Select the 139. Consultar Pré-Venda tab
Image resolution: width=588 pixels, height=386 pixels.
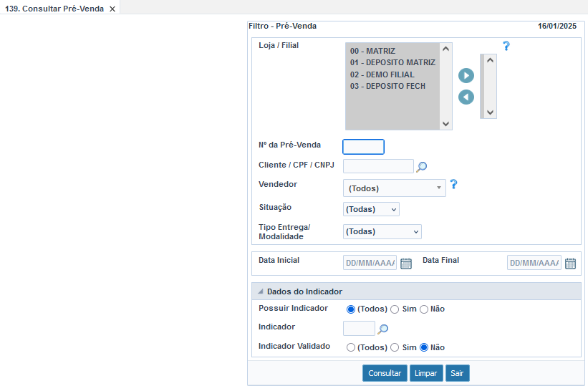(54, 9)
